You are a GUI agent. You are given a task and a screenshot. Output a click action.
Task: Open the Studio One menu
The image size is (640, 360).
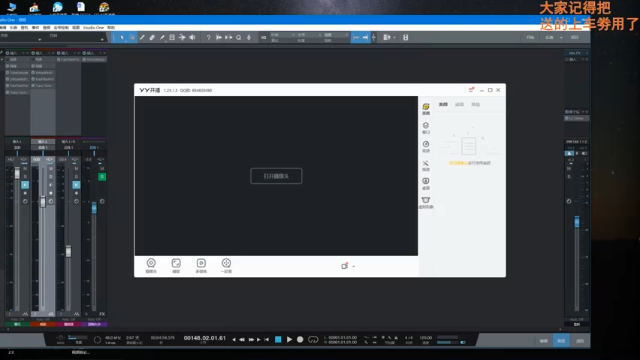click(93, 28)
